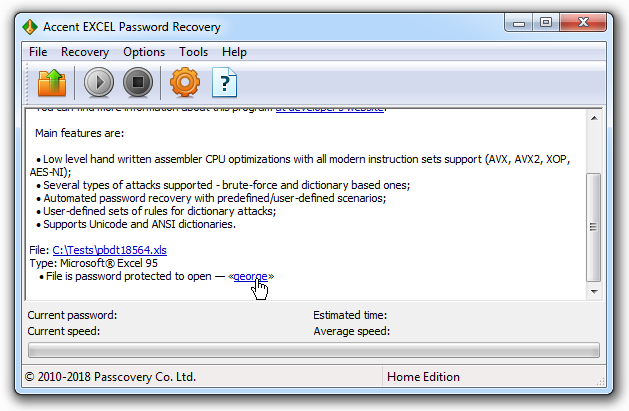Image resolution: width=629 pixels, height=411 pixels.
Task: Click the recovery progress bar
Action: pyautogui.click(x=314, y=350)
